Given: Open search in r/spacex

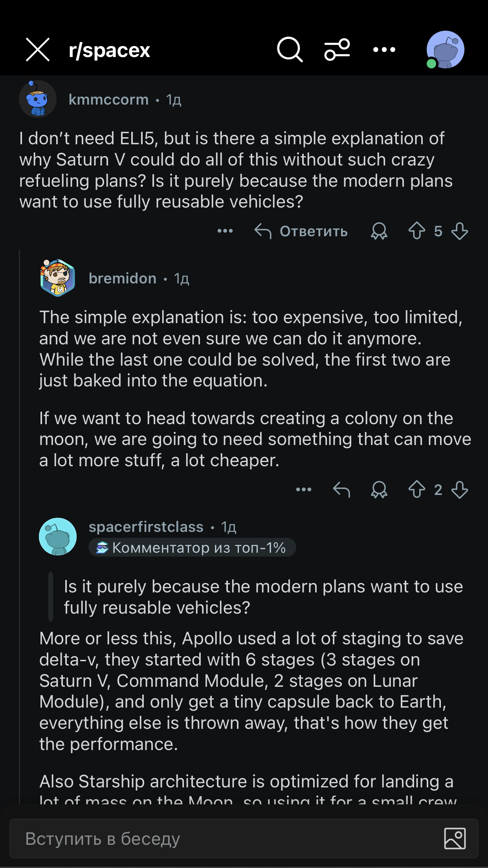Looking at the screenshot, I should coord(290,50).
